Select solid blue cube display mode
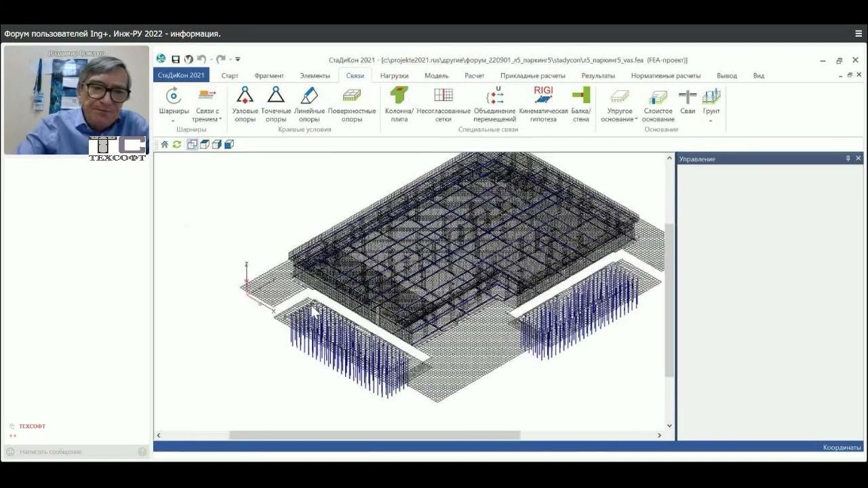Viewport: 868px width, 488px height. coord(229,144)
